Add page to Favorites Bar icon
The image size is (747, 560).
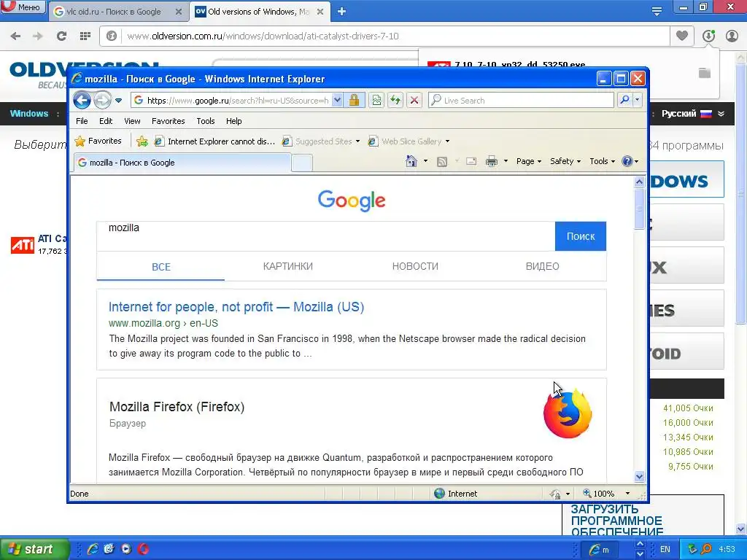pos(142,141)
